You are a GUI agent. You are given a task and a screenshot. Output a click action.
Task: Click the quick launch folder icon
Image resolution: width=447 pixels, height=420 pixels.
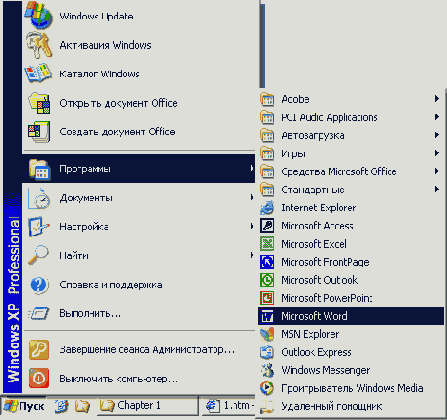(82, 406)
